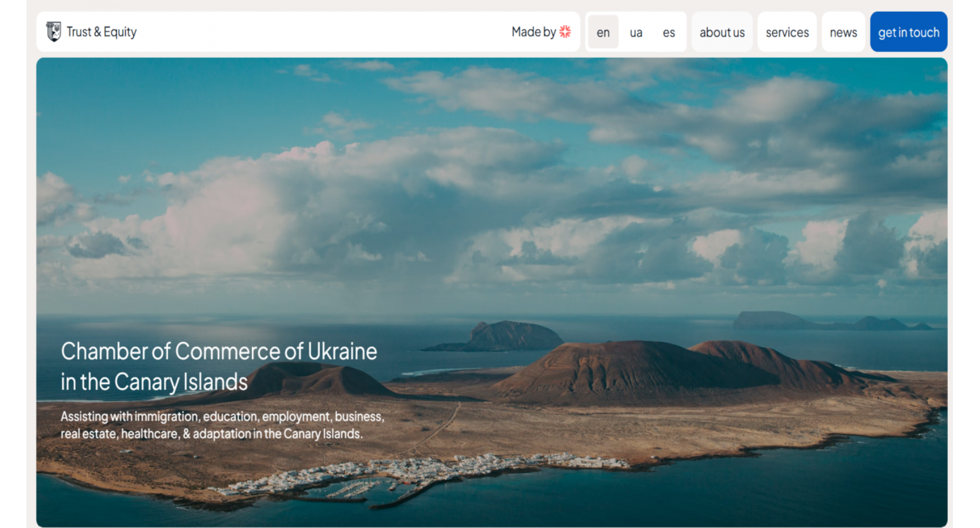Switch site language to Ukrainian (ua)
The height and width of the screenshot is (528, 980).
tap(636, 32)
